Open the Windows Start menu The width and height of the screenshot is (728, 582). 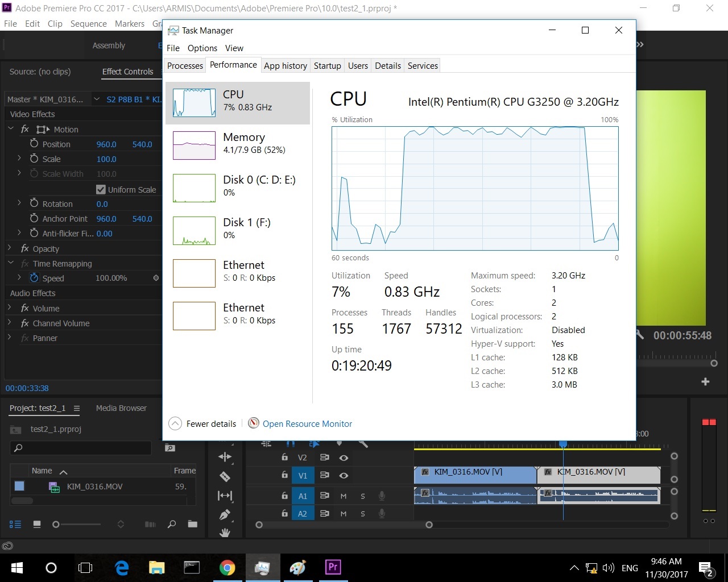tap(16, 567)
